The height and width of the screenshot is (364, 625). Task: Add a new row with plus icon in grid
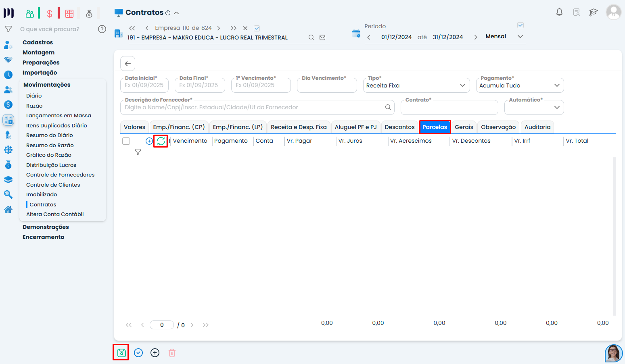pyautogui.click(x=149, y=141)
